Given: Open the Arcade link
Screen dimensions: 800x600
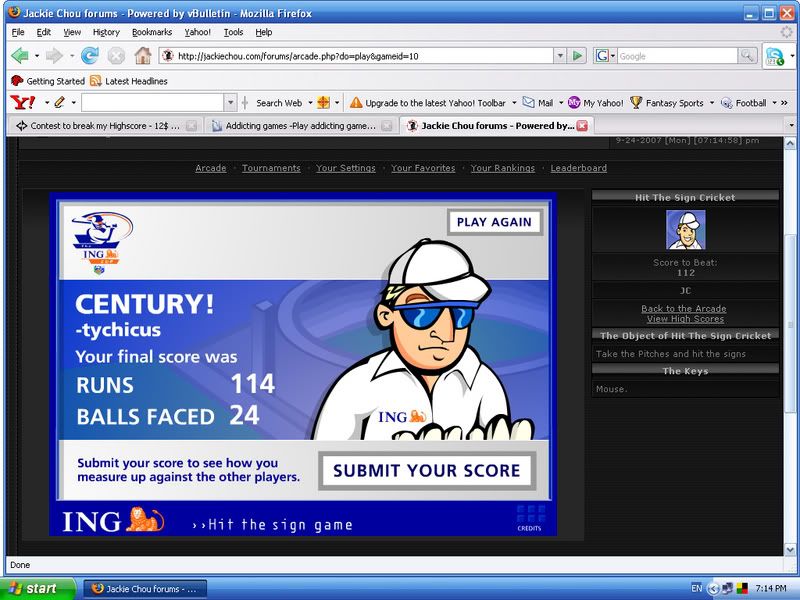Looking at the screenshot, I should click(x=211, y=168).
